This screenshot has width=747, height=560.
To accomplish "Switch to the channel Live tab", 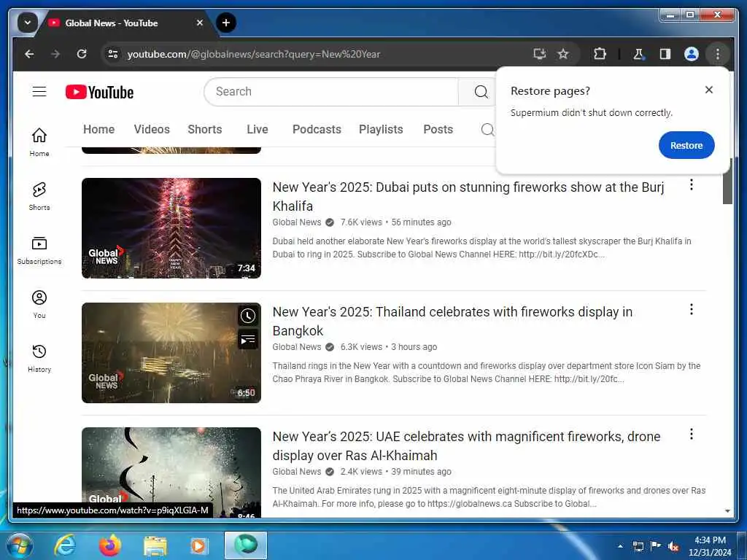I will (x=258, y=130).
